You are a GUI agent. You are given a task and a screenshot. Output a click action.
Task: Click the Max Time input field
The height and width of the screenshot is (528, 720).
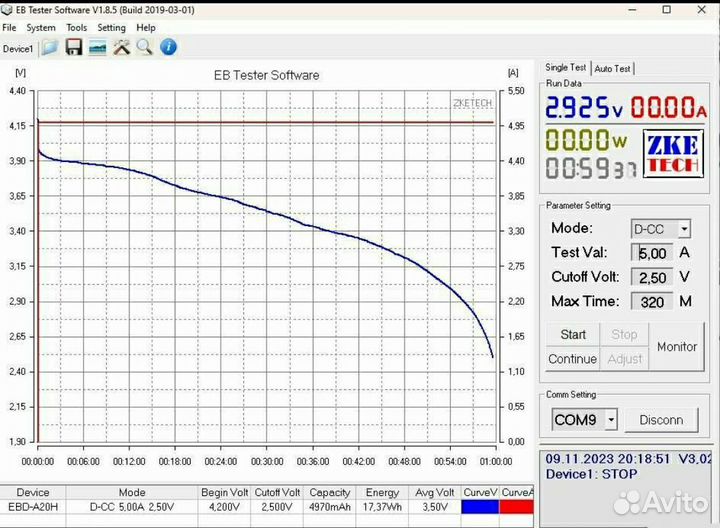(652, 301)
